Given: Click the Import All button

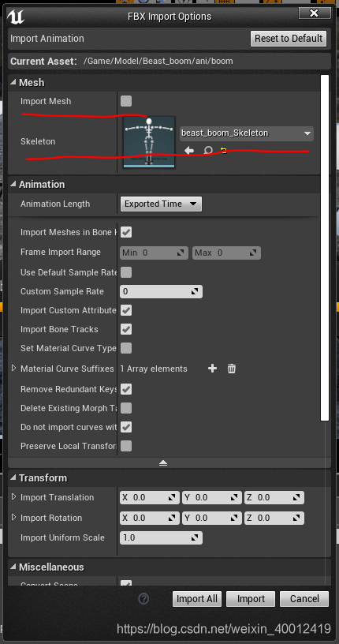Looking at the screenshot, I should [x=197, y=599].
